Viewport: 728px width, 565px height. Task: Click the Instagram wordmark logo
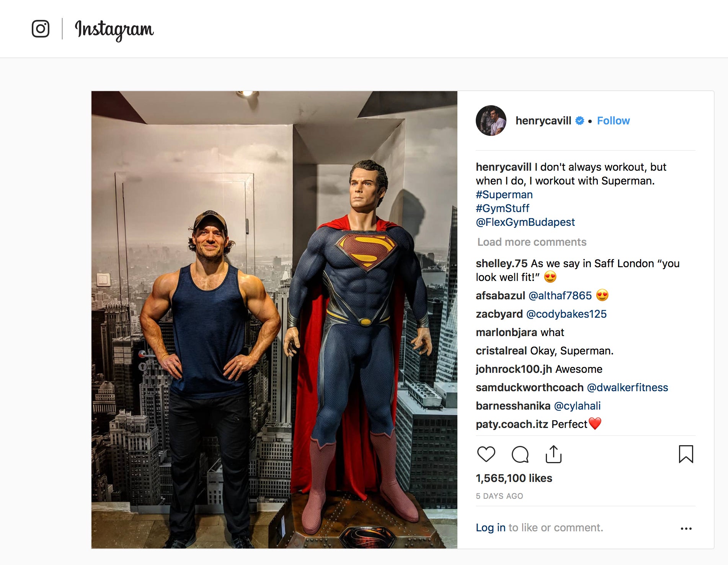(x=114, y=29)
